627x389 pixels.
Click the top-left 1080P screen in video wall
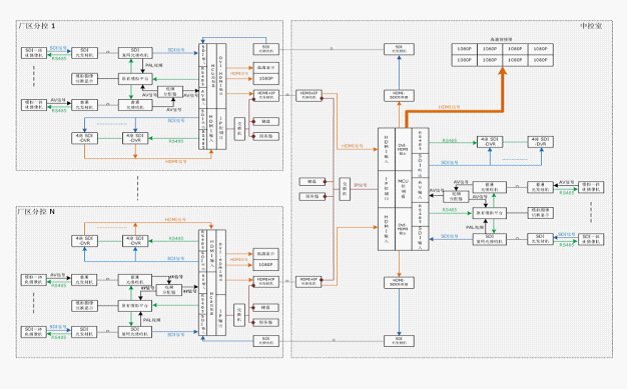click(464, 49)
